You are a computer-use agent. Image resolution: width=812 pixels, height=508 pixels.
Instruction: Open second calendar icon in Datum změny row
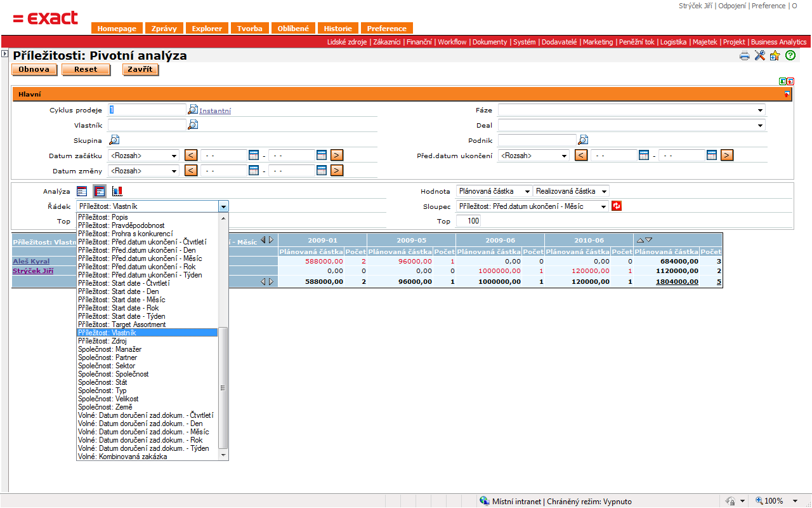click(x=322, y=170)
